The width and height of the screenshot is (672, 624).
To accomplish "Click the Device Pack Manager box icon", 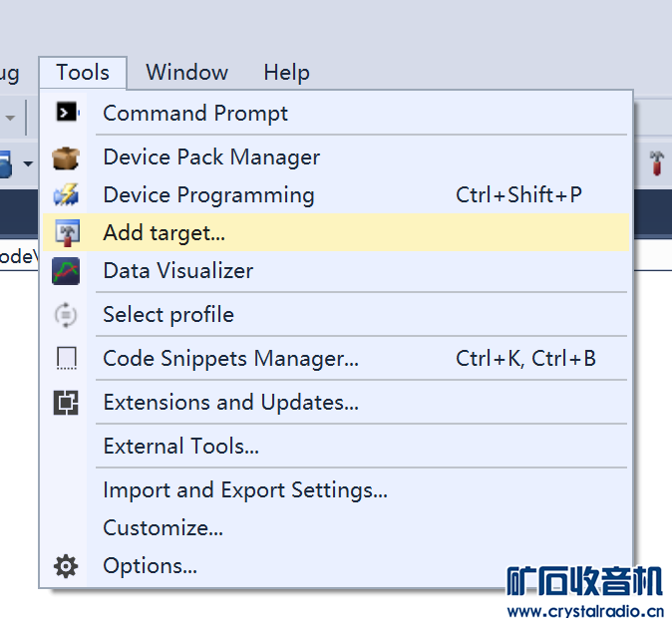I will click(66, 157).
